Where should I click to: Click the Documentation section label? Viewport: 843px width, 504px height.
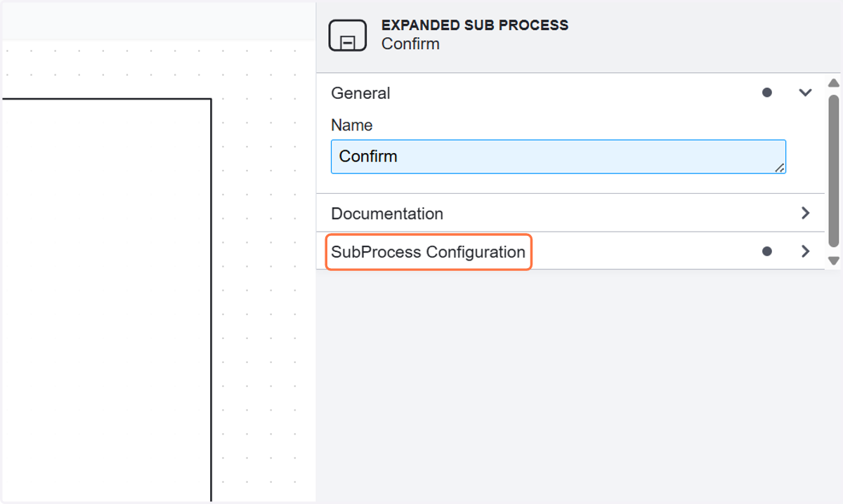[x=387, y=213]
